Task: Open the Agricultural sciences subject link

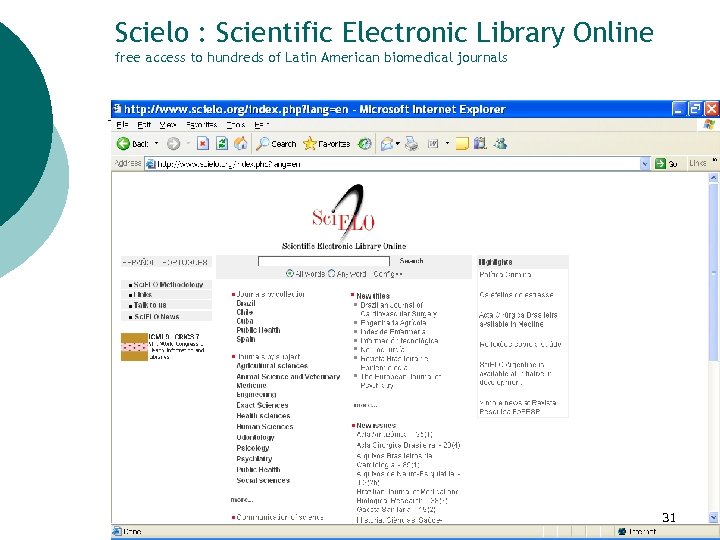Action: (x=272, y=366)
